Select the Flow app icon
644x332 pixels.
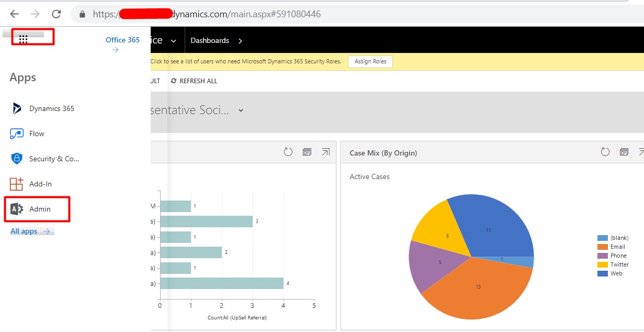tap(17, 134)
